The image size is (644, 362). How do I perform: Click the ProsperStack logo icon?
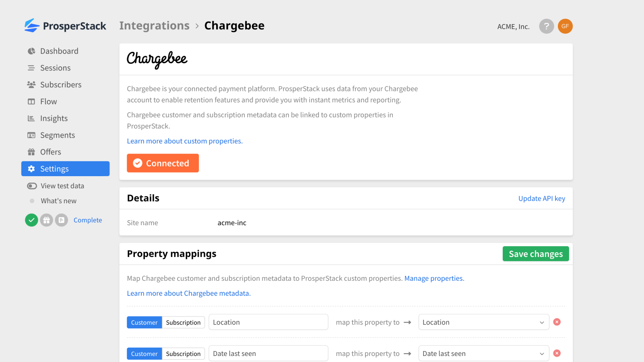coord(31,26)
